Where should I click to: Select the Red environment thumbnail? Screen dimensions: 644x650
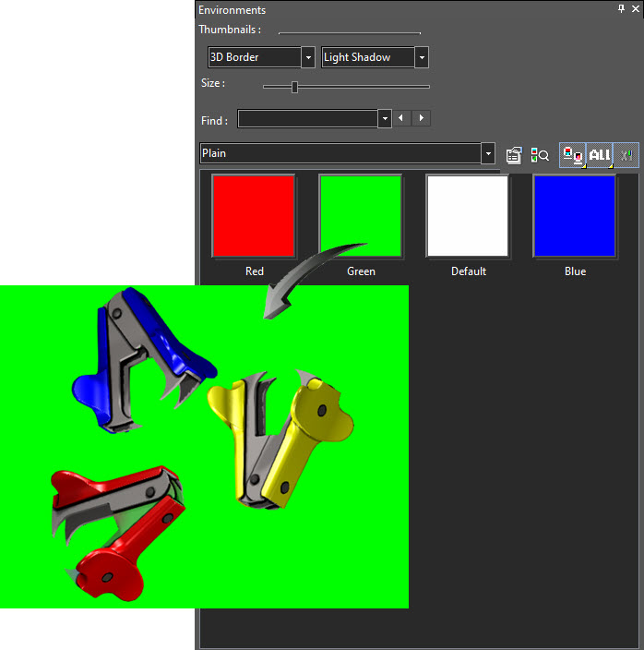coord(254,216)
